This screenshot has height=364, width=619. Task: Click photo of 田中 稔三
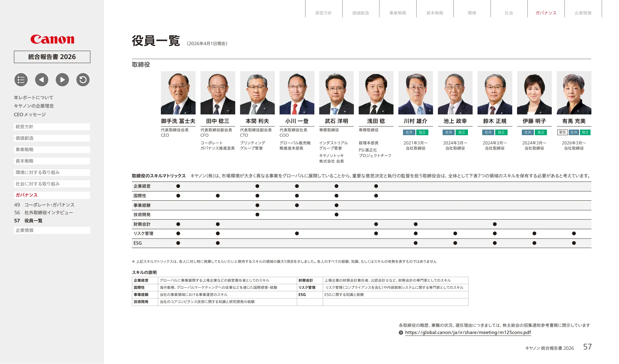218,93
